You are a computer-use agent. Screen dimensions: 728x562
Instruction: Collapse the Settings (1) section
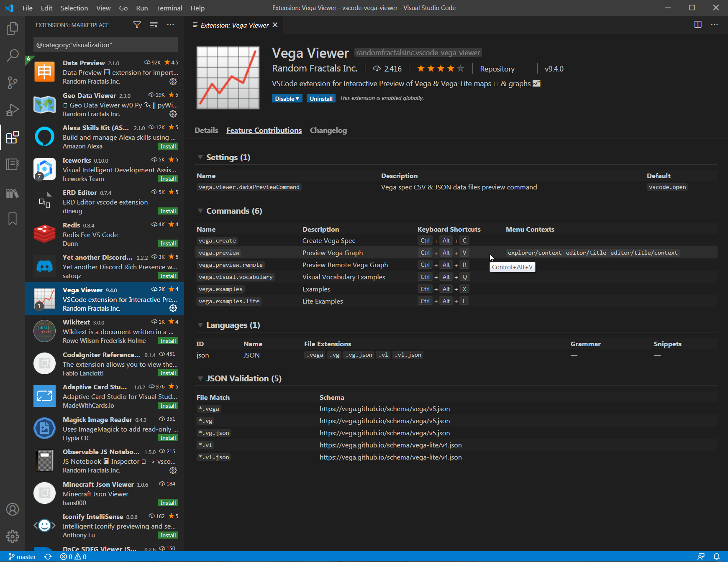click(x=200, y=157)
